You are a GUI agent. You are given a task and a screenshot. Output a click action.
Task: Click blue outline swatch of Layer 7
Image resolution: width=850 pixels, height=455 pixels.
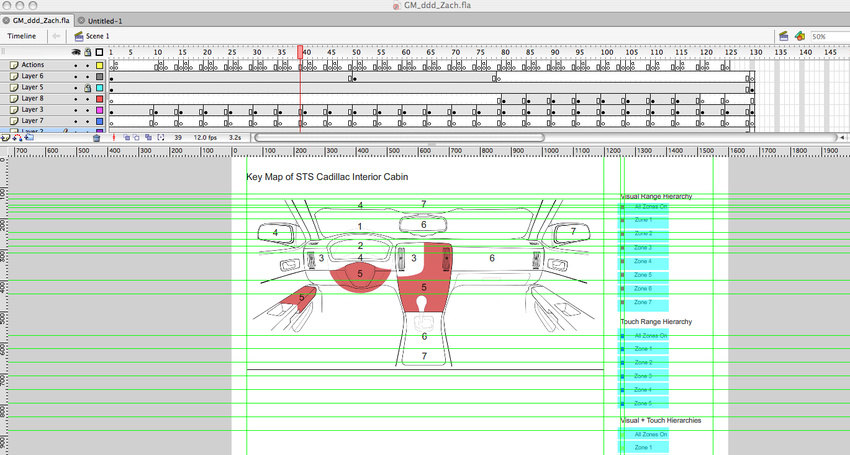pyautogui.click(x=100, y=121)
